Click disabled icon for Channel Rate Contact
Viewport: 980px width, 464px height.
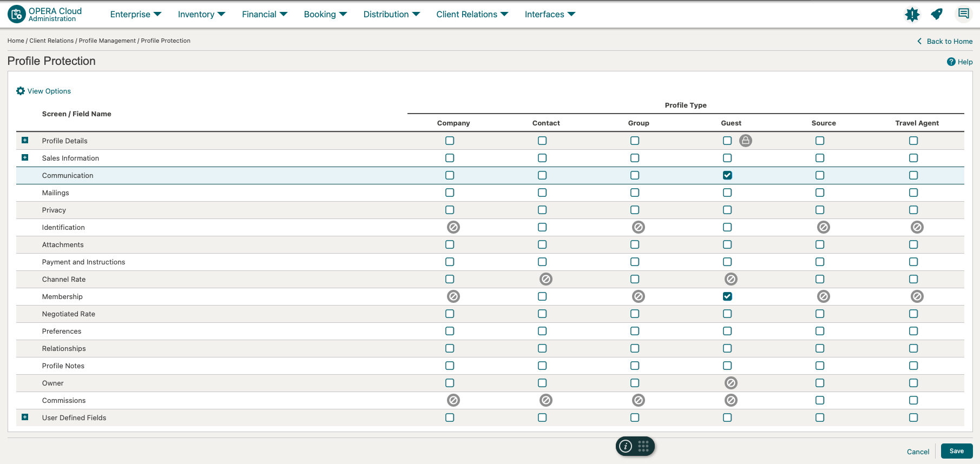(546, 279)
